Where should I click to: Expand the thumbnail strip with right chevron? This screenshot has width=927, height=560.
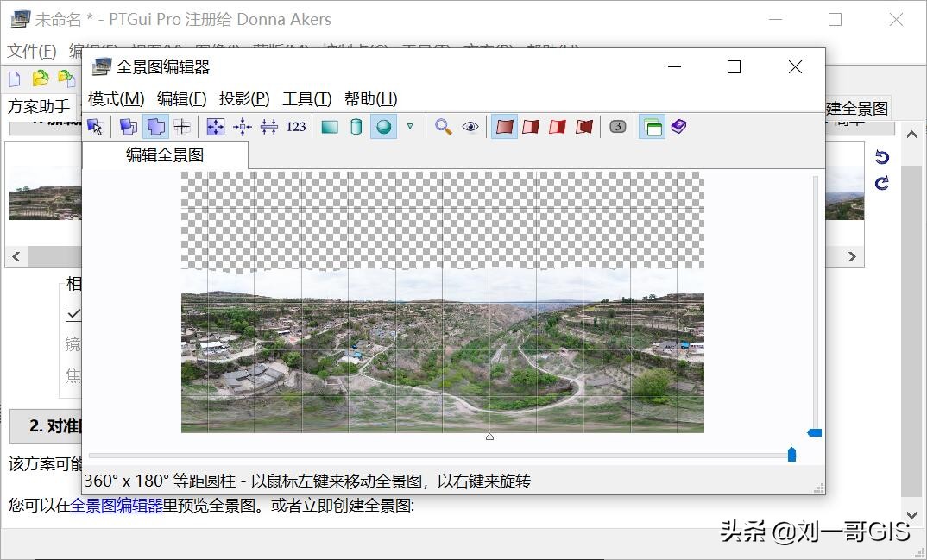[852, 256]
